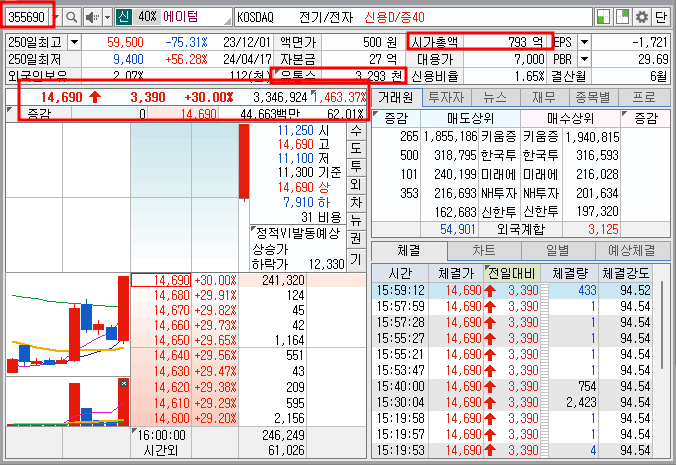This screenshot has height=465, width=676.
Task: Click the 뉴 side button
Action: point(356,220)
